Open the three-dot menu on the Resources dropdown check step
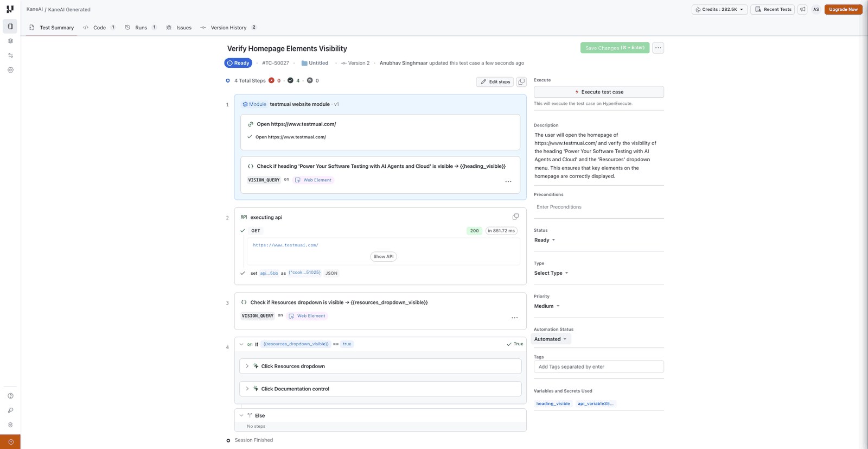 click(x=515, y=318)
